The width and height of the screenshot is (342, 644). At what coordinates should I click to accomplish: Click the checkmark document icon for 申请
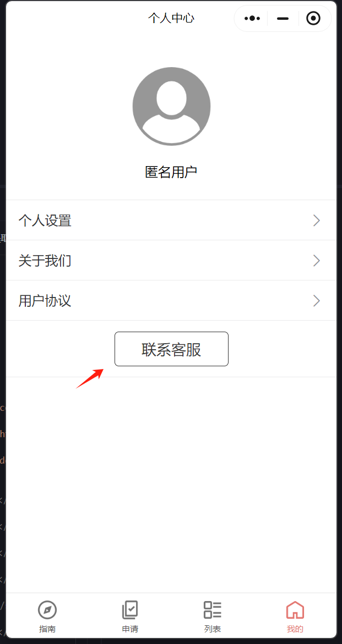click(130, 610)
